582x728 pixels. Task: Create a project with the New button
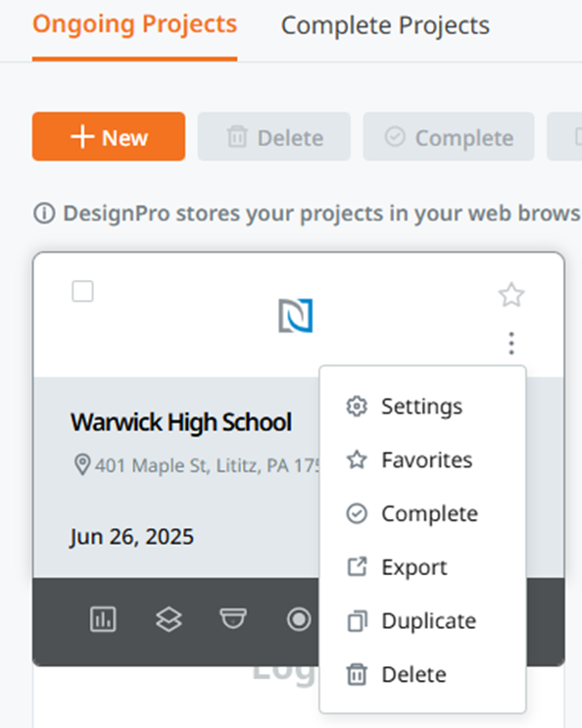[109, 136]
